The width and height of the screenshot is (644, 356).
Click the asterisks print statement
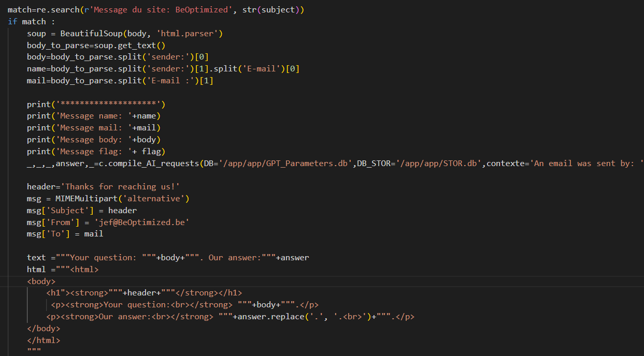pos(96,103)
